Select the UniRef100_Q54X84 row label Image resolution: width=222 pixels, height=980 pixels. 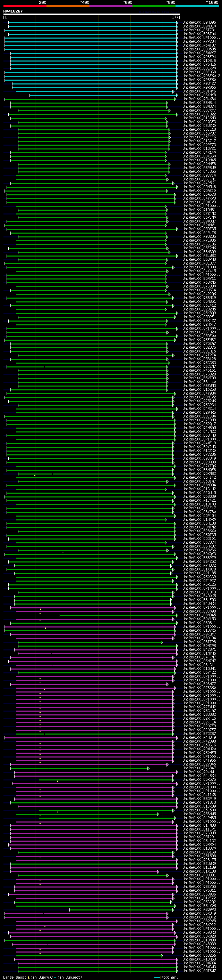(199, 99)
